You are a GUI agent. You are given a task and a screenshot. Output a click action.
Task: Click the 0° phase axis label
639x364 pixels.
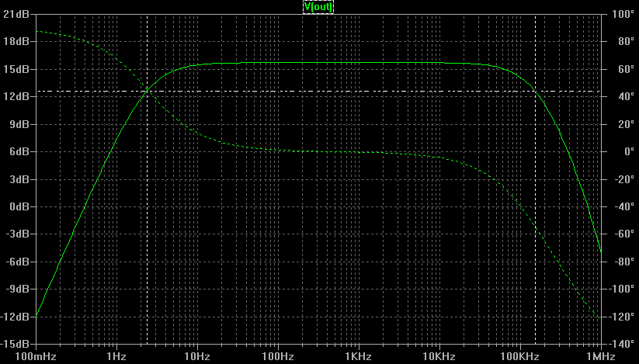[x=629, y=151]
